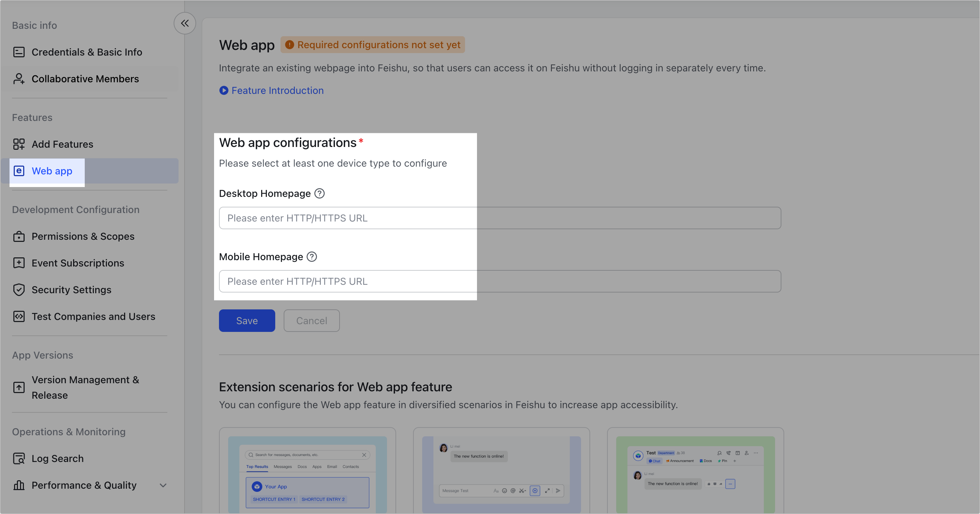Click the Add Features grid icon
Screen dimensions: 980x514
tap(19, 144)
